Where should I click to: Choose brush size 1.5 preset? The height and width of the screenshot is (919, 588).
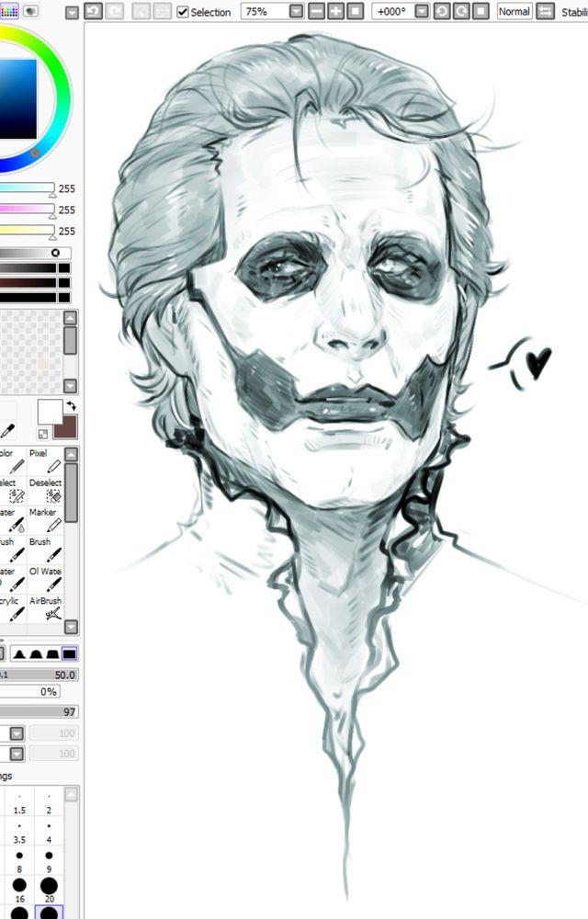(19, 803)
